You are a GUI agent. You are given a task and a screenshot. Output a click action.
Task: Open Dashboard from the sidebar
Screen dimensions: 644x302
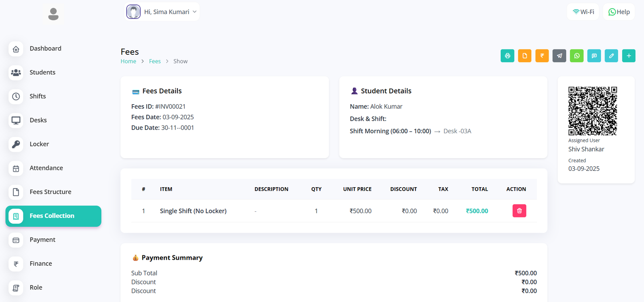click(x=45, y=48)
